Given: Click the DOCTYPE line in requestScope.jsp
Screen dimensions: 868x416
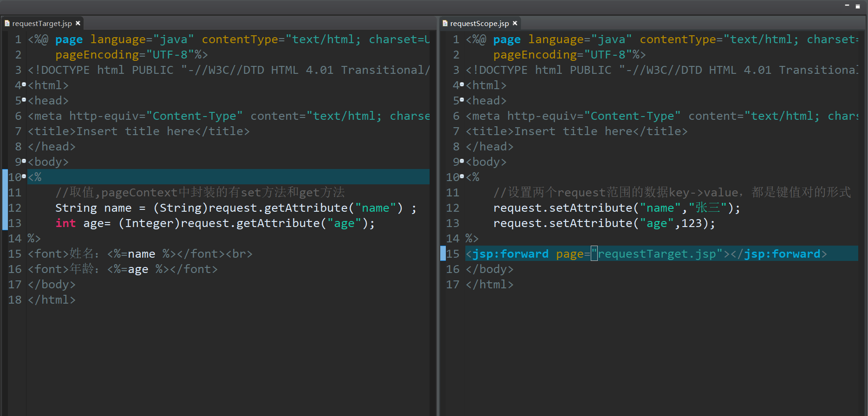Looking at the screenshot, I should point(662,70).
